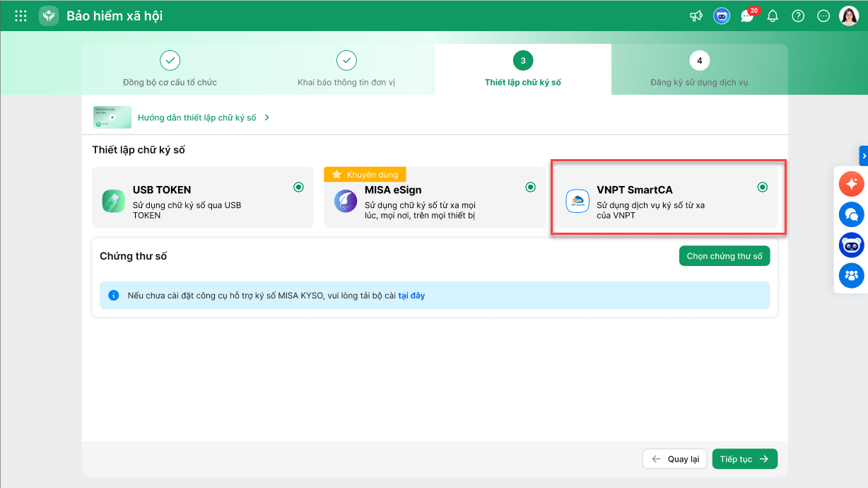Click Bảo hiểm xã hội app title
The width and height of the screenshot is (868, 488).
(x=115, y=16)
